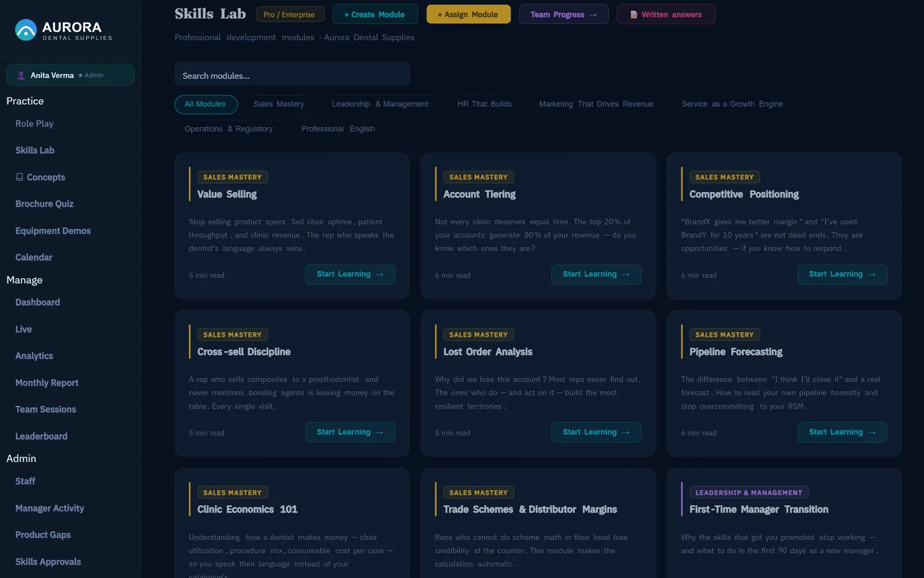Open Team Progress page
This screenshot has width=924, height=578.
pos(564,14)
